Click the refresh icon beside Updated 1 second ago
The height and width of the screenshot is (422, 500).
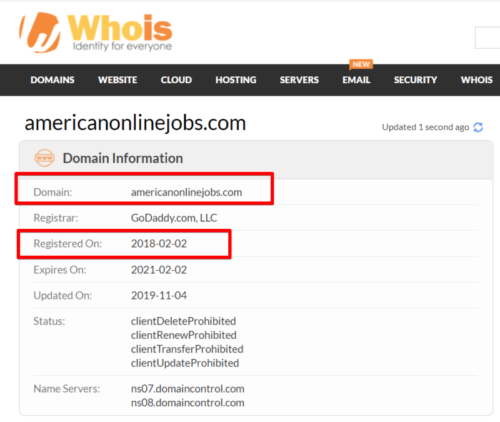478,127
